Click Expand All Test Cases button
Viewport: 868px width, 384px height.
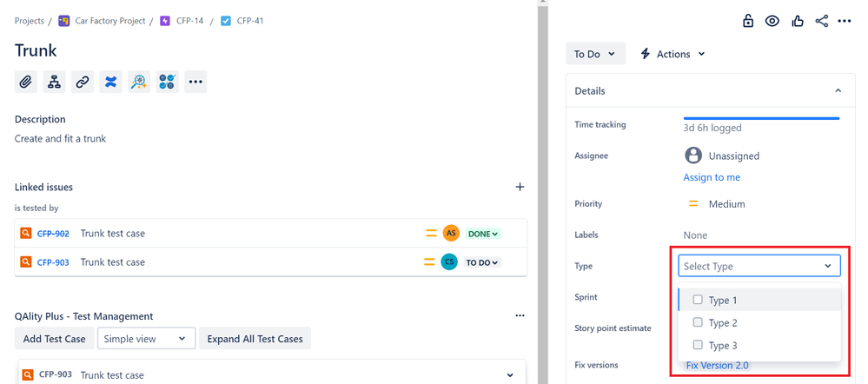point(255,339)
